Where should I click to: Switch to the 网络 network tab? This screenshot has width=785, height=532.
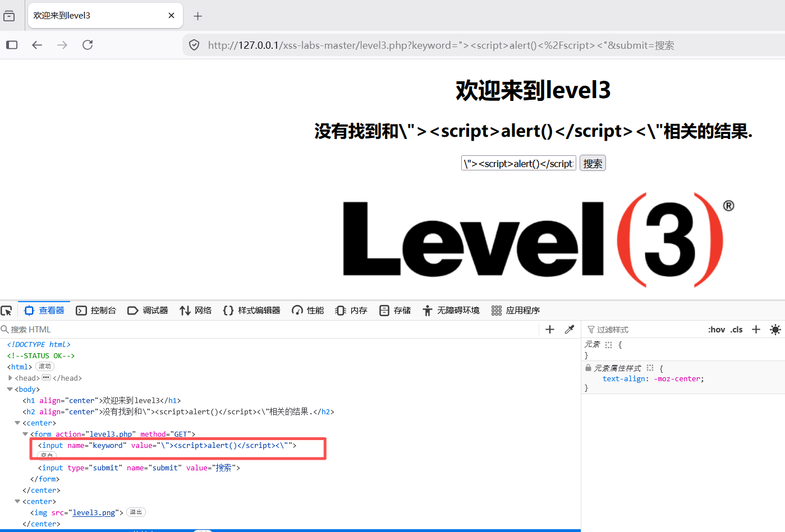pyautogui.click(x=196, y=311)
